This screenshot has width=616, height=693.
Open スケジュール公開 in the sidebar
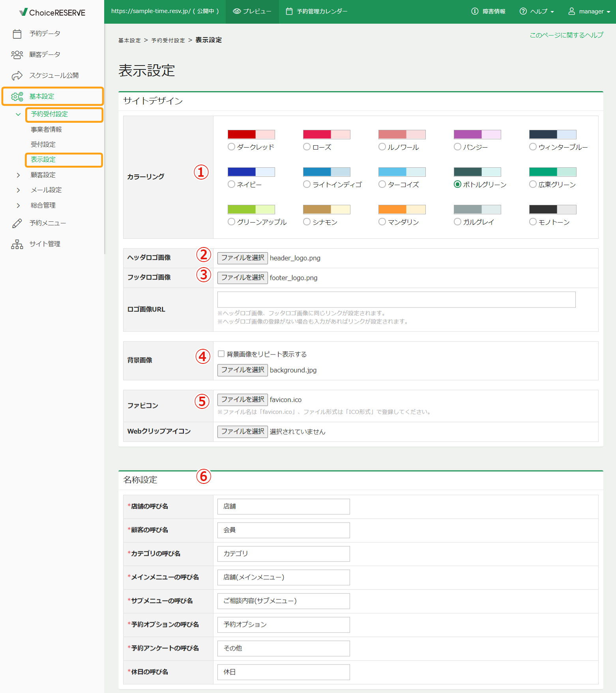(x=54, y=75)
